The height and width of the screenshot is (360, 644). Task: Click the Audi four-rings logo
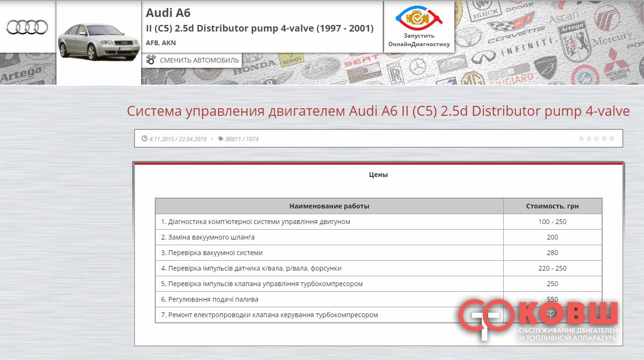click(x=27, y=27)
